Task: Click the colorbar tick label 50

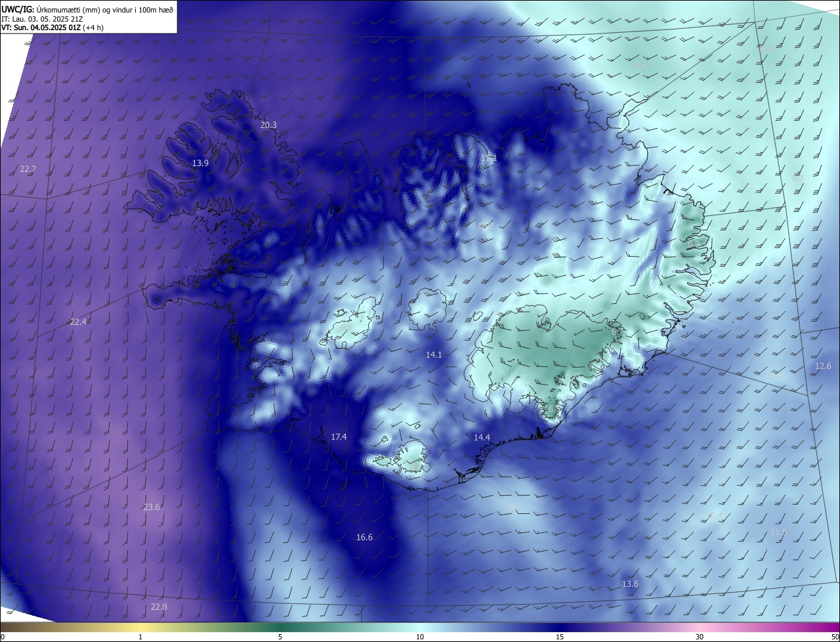Action: [x=834, y=637]
